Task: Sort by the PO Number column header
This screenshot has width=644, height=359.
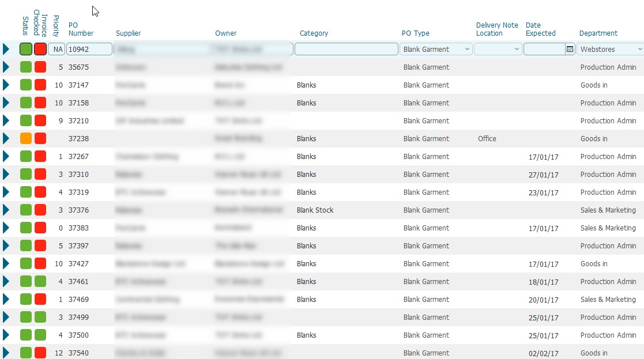Action: pos(81,29)
